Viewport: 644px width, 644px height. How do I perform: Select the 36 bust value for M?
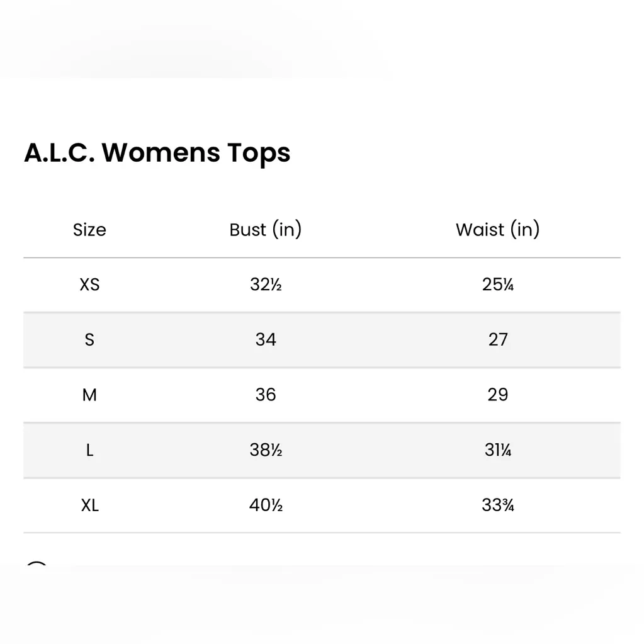tap(266, 395)
